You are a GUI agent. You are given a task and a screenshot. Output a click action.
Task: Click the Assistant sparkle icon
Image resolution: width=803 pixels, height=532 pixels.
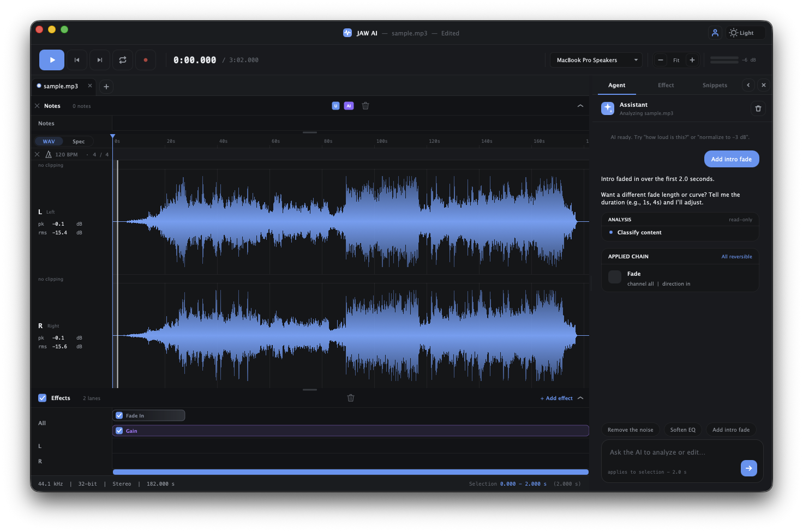(x=608, y=108)
